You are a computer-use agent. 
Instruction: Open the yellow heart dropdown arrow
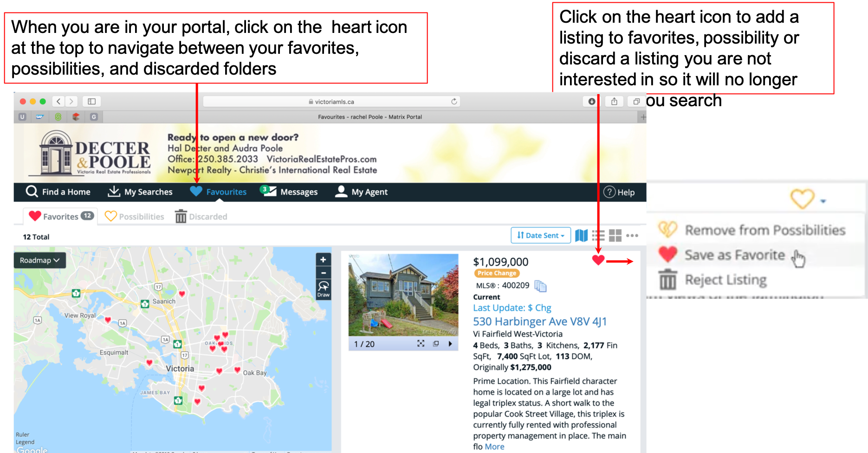(823, 201)
